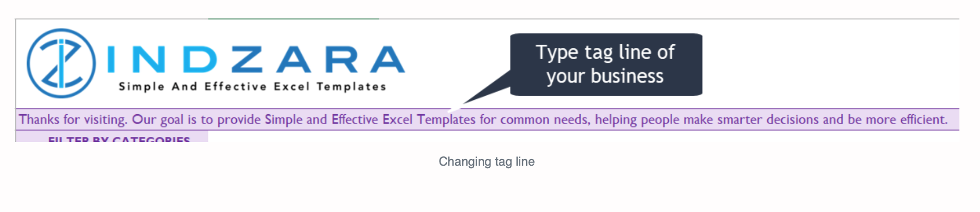Select the large blue INDZARA wordmark
The width and height of the screenshot is (980, 212).
pos(256,60)
